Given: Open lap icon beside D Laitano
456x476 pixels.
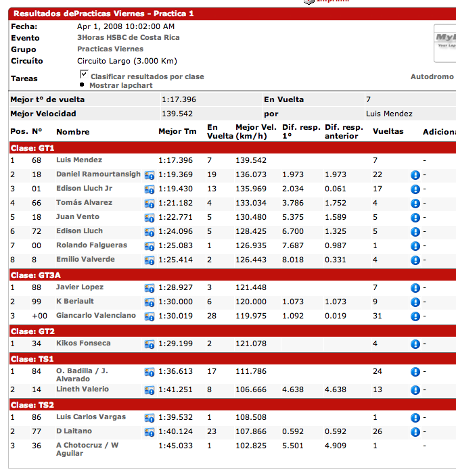Looking at the screenshot, I should tap(150, 432).
